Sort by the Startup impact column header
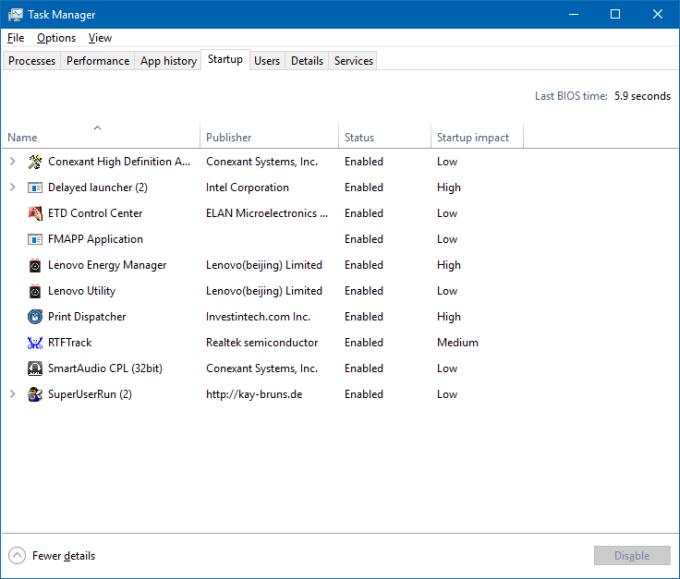The height and width of the screenshot is (579, 680). pos(477,136)
